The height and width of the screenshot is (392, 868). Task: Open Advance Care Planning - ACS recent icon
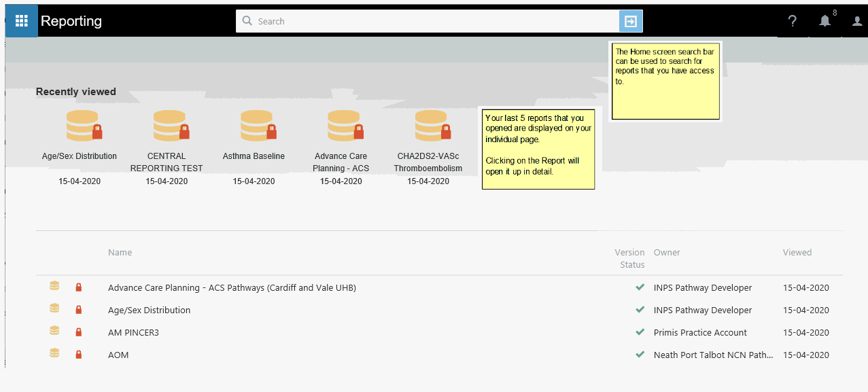(345, 125)
